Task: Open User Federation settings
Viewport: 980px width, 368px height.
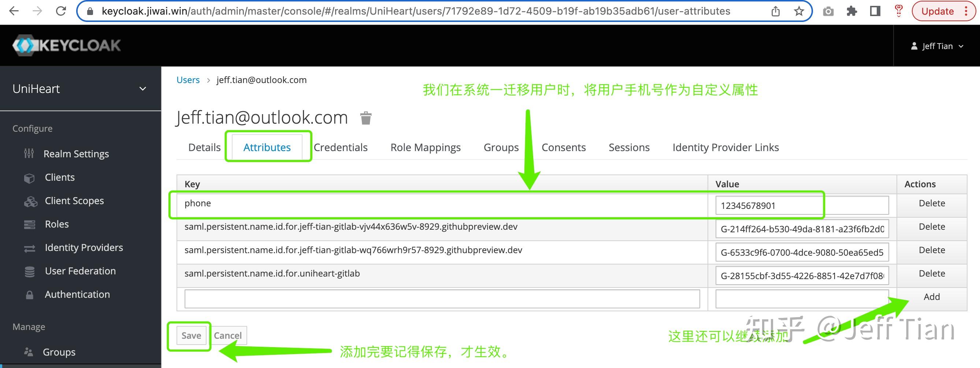Action: 80,271
